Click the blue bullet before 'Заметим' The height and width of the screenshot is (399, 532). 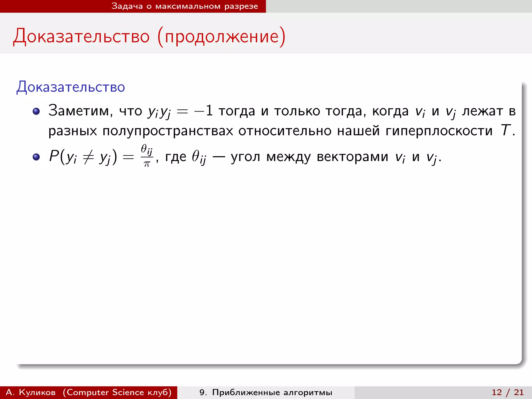coord(36,111)
